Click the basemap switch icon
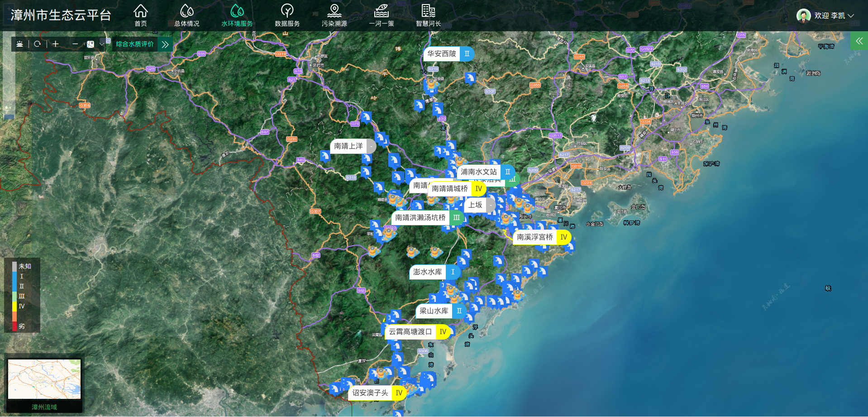Viewport: 868px width, 417px height. tap(91, 44)
